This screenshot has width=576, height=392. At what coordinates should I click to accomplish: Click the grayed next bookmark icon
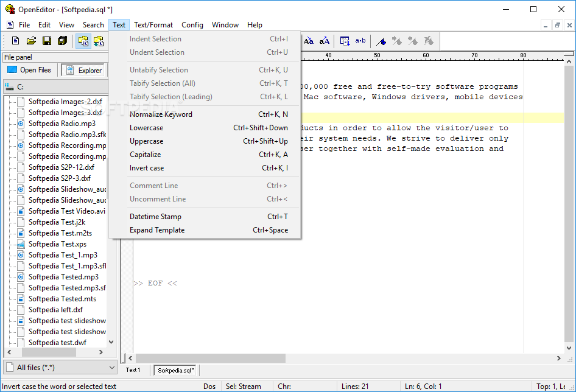tap(397, 41)
